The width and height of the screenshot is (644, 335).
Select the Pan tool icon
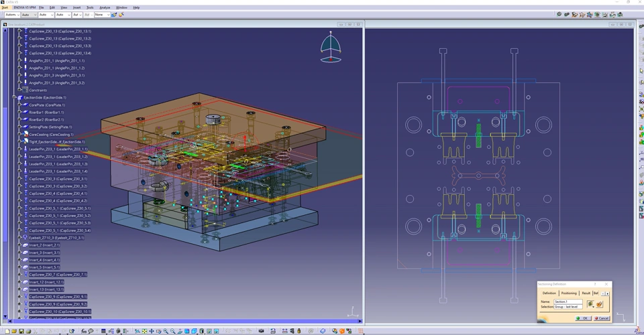point(151,331)
